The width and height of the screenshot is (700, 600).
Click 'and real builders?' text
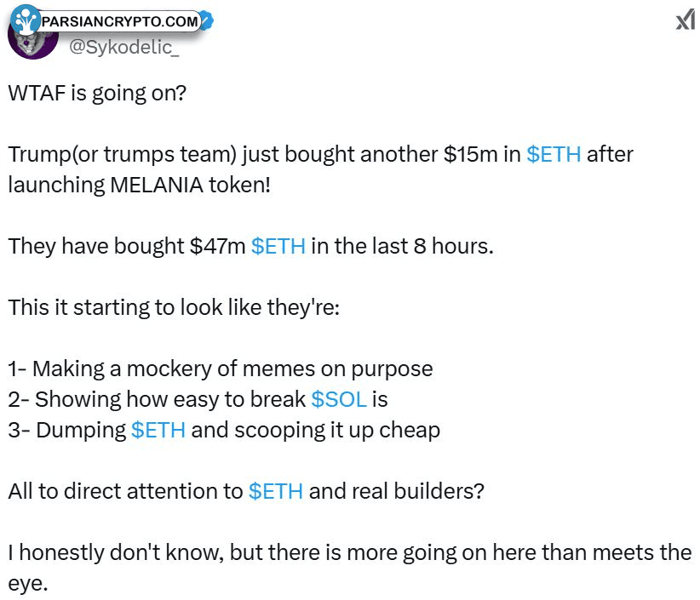pyautogui.click(x=397, y=491)
